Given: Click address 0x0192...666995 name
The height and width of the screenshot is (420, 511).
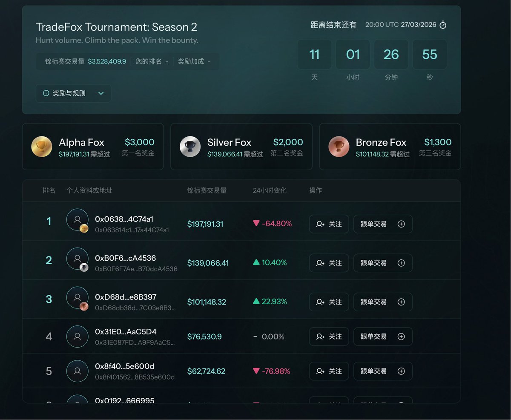Looking at the screenshot, I should (x=125, y=400).
